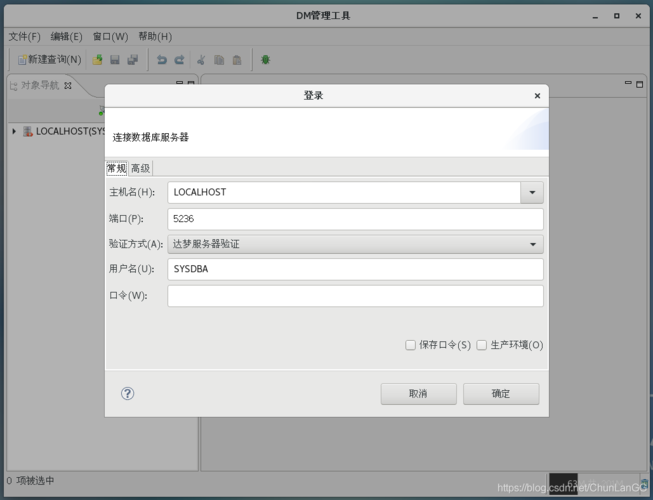Click the empty 口令(W) password field
The image size is (653, 500).
(355, 296)
